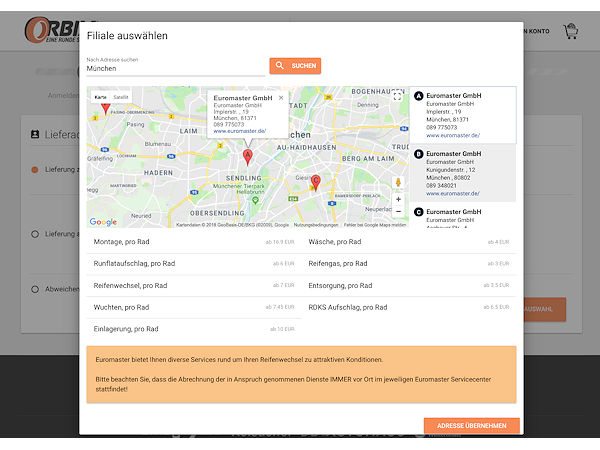Select Montage, pro Rad service row
This screenshot has width=600, height=450.
(x=194, y=242)
